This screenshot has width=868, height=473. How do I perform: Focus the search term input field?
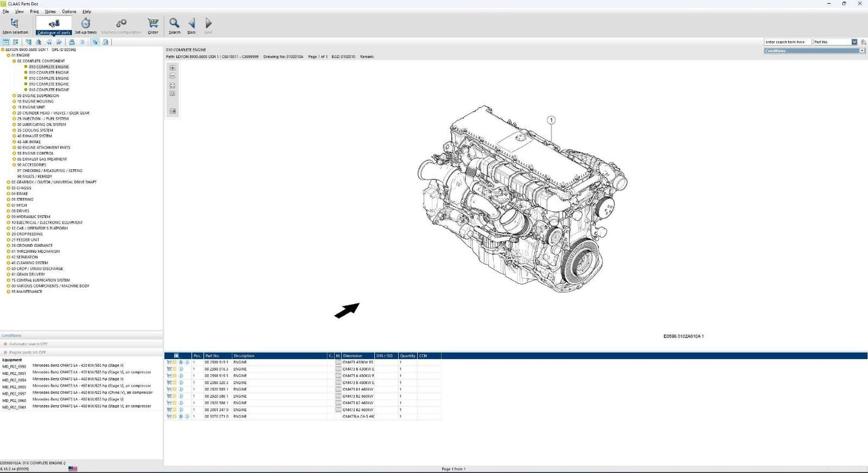788,42
